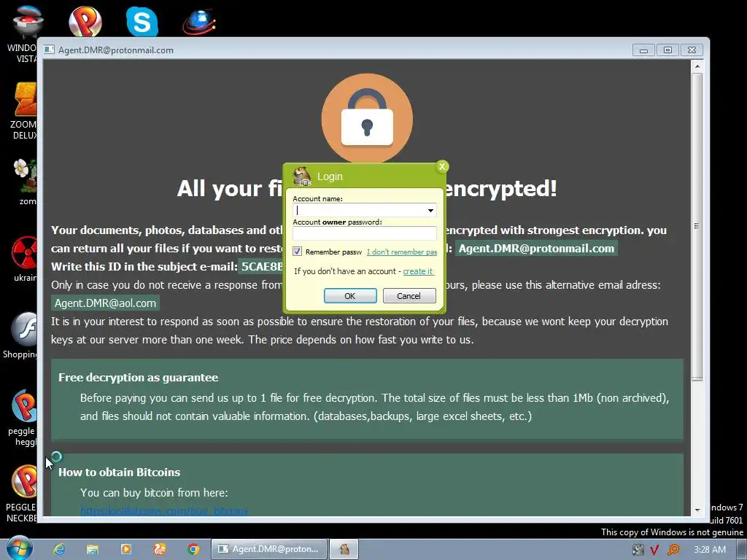Click the orange UC Browser taskbar icon

(x=160, y=549)
